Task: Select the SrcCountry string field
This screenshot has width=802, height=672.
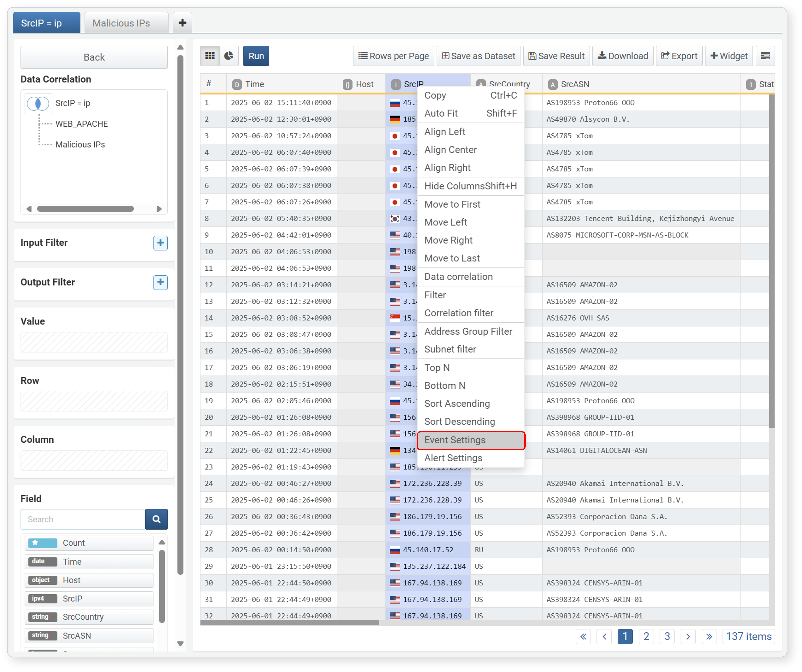Action: [89, 617]
